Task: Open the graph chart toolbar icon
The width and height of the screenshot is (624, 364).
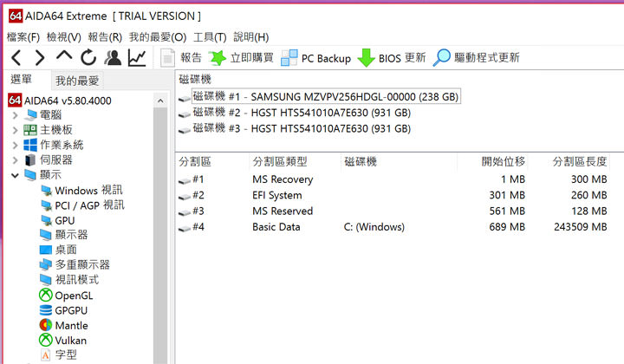Action: pyautogui.click(x=137, y=58)
